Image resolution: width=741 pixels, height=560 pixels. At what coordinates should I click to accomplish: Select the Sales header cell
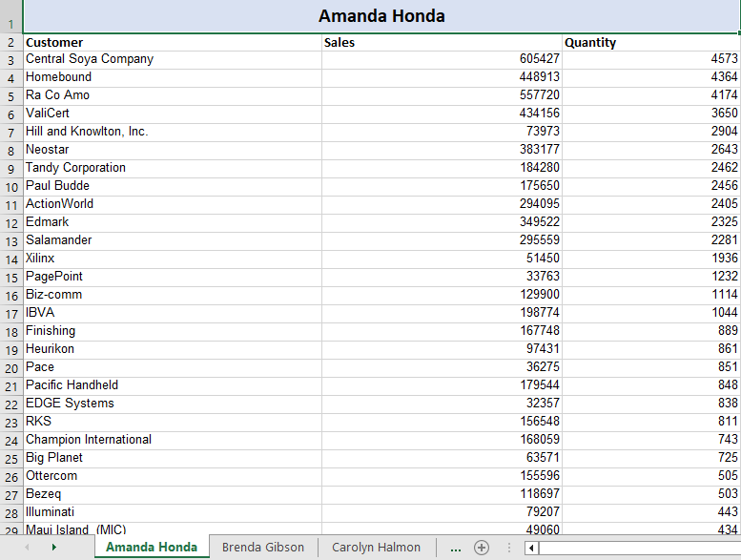point(442,43)
